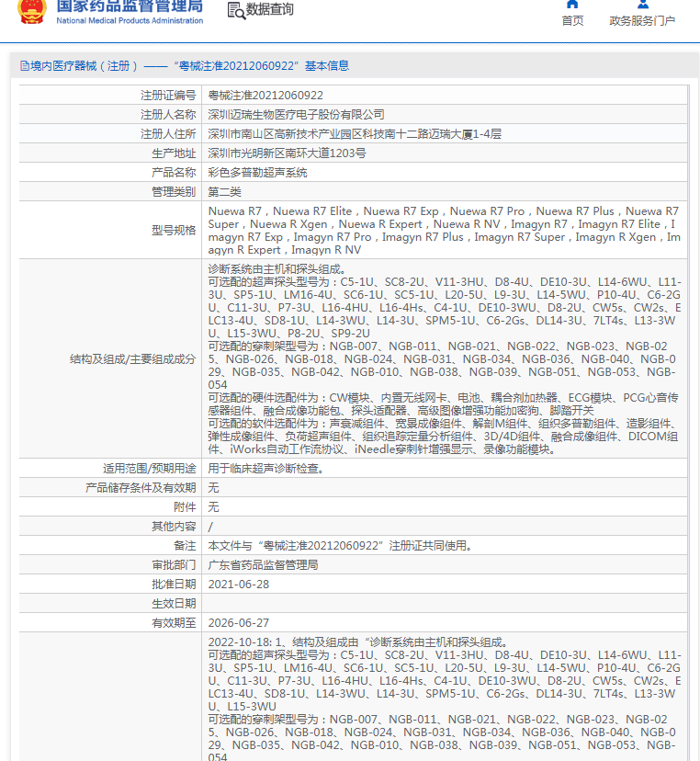The width and height of the screenshot is (700, 761).
Task: Go to 首页 link
Action: click(x=572, y=21)
